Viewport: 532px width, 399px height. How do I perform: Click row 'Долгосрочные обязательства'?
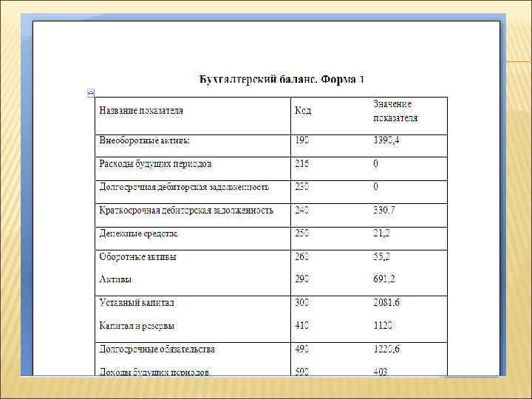click(157, 349)
